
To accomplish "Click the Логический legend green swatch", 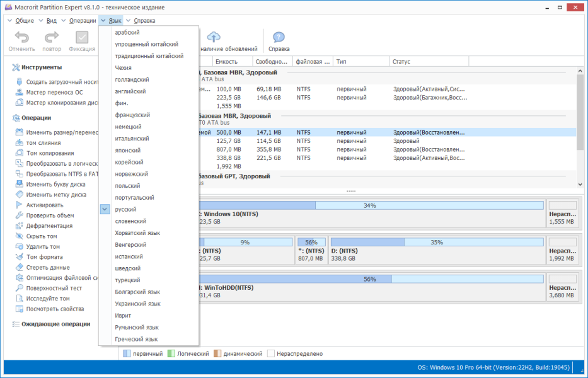I will point(171,353).
